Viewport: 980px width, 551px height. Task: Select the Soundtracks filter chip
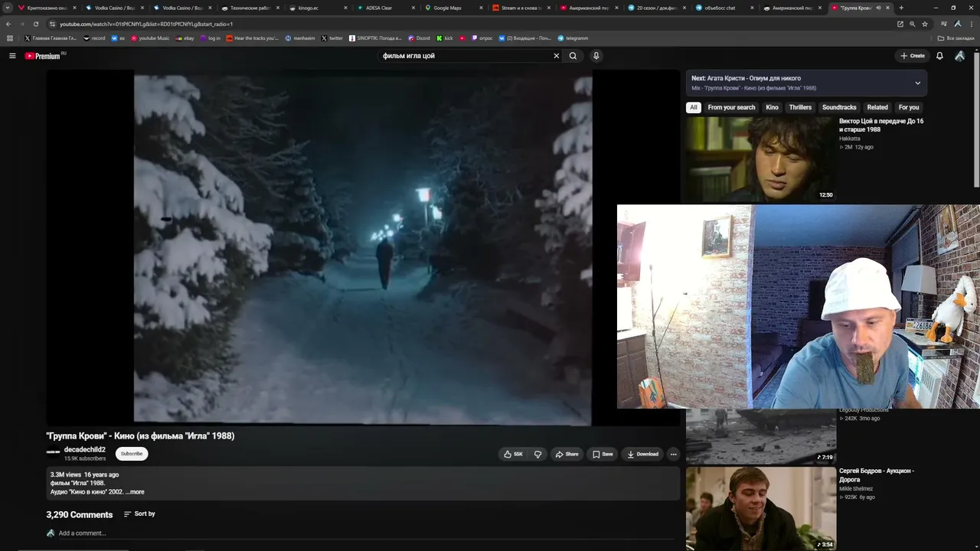click(x=839, y=107)
